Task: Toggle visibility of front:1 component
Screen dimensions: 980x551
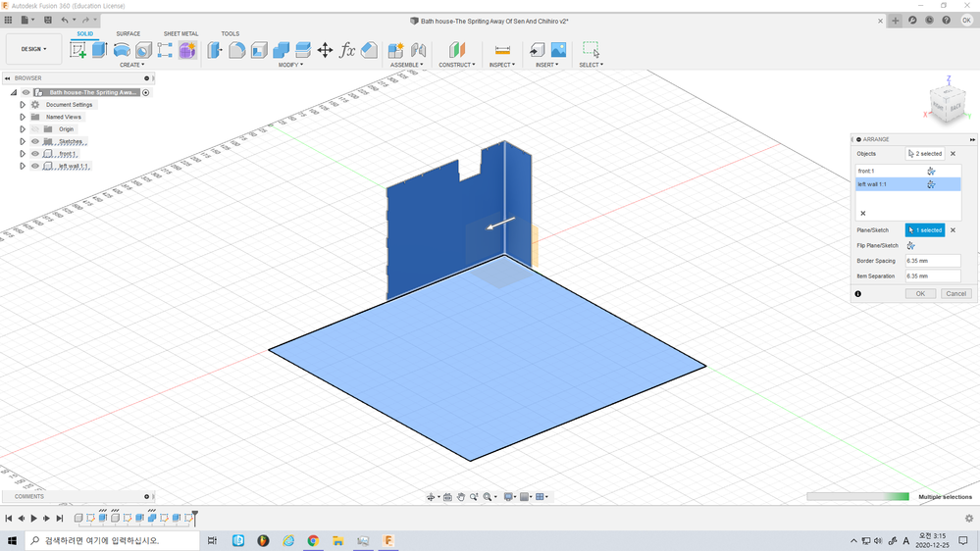Action: point(35,154)
